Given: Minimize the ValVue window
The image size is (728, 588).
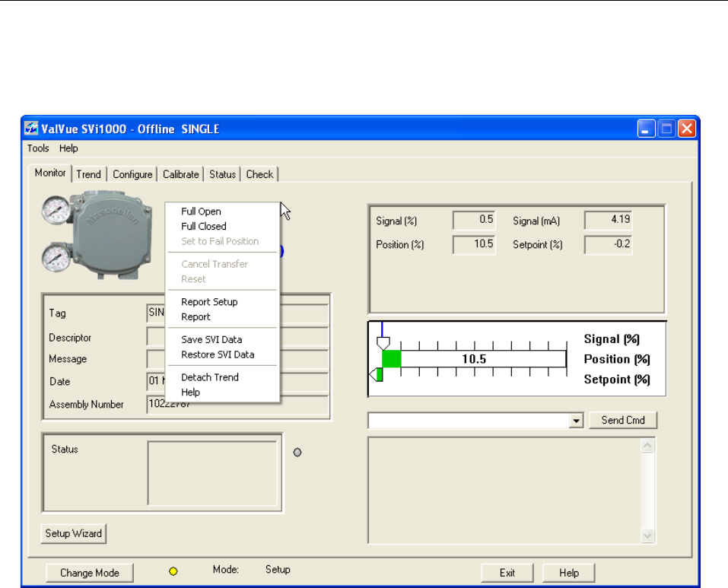Looking at the screenshot, I should coord(646,129).
